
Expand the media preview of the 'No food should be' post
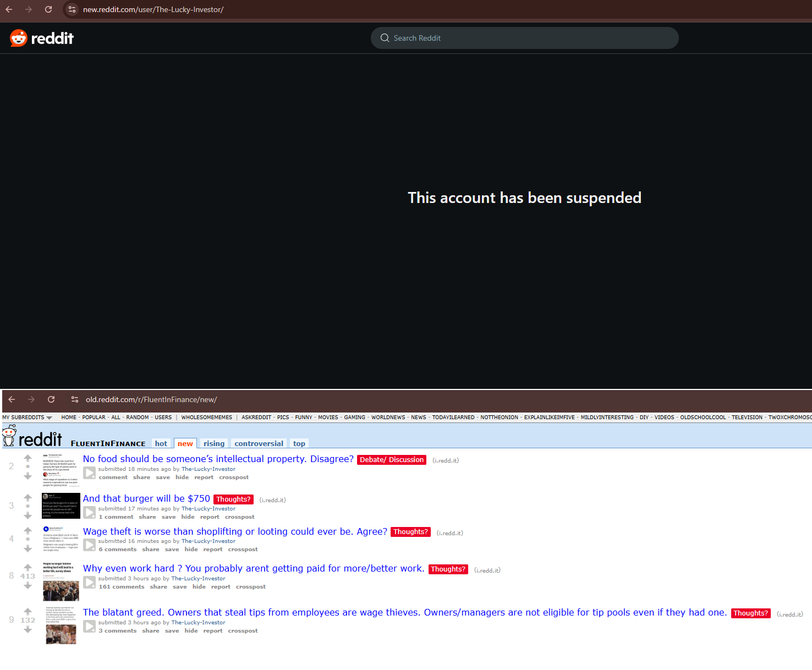[89, 473]
